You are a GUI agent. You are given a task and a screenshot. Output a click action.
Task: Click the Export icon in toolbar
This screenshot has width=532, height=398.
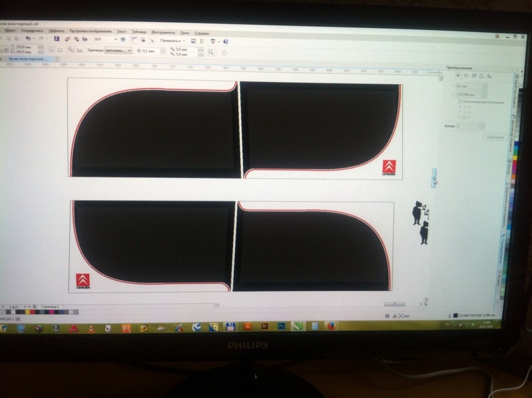coord(77,39)
